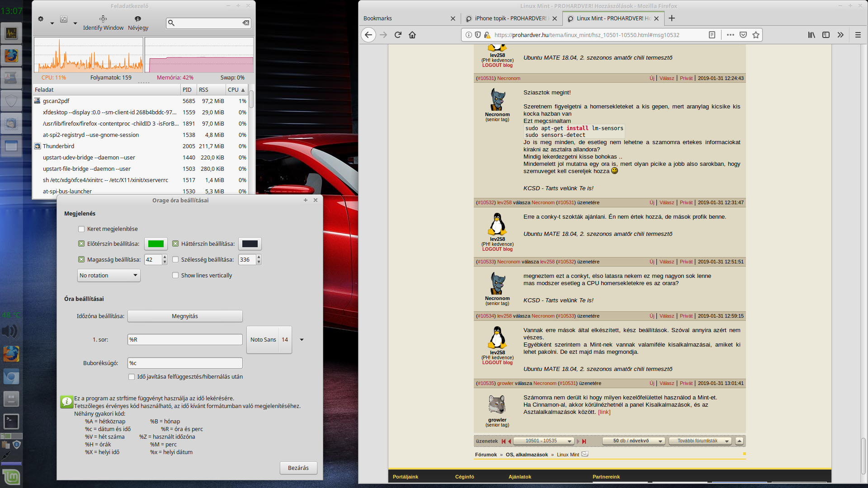Enable time correction after suspend checkbox
The image size is (868, 488).
[132, 377]
